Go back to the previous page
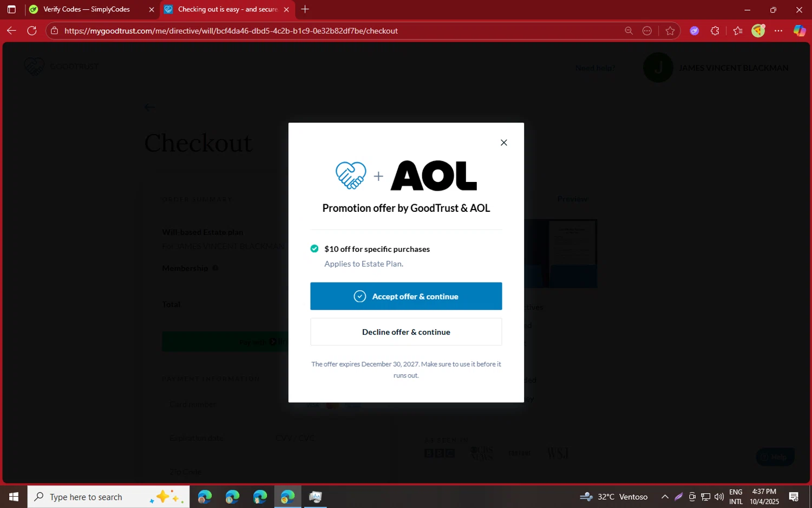The height and width of the screenshot is (508, 812). (11, 31)
